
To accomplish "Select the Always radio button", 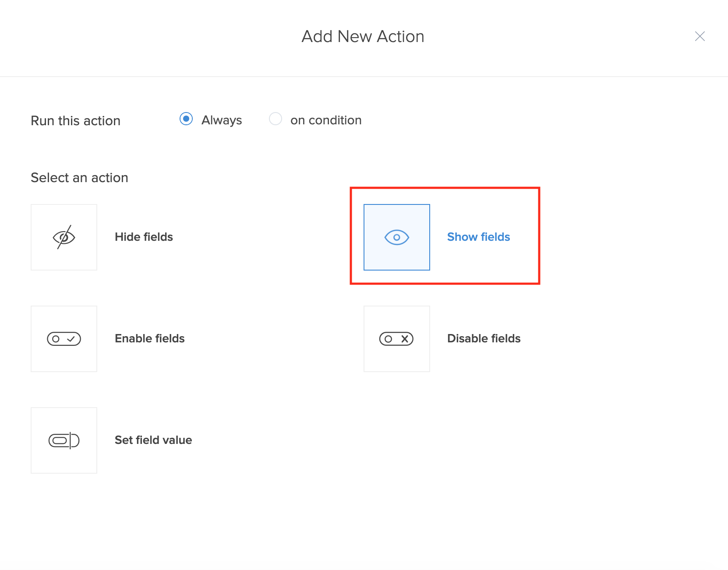I will [186, 119].
